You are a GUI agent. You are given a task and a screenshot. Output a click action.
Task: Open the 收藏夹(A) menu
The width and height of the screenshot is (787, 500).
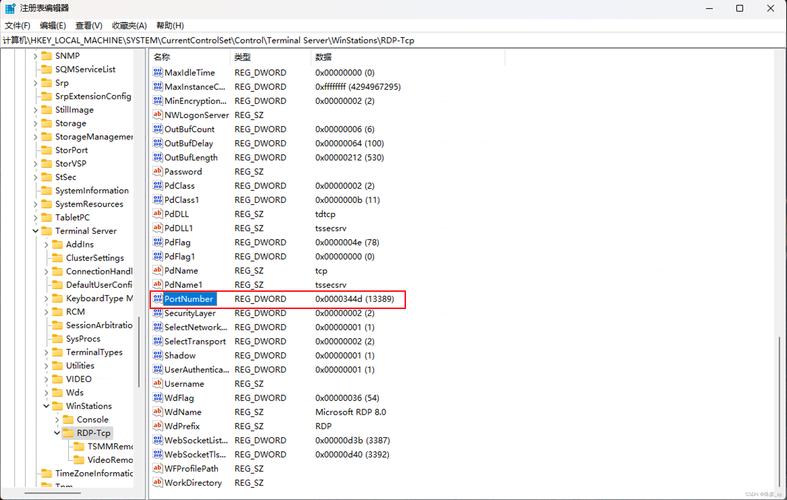click(129, 25)
